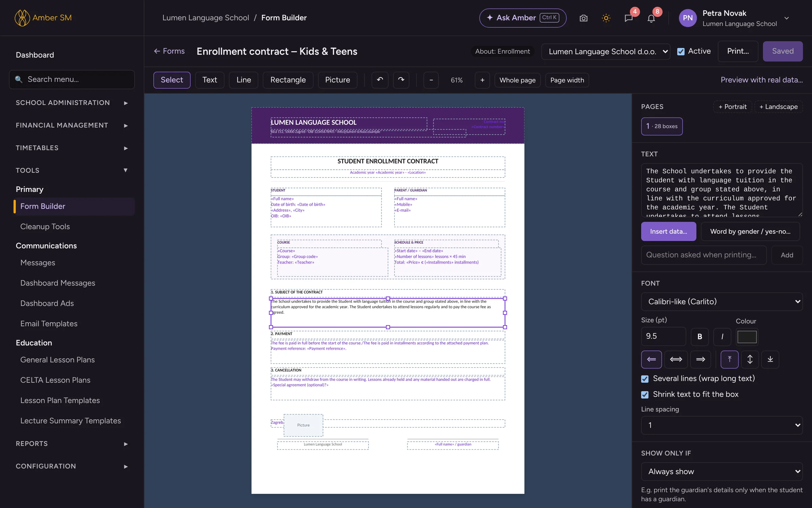Select the Rectangle tool
Image resolution: width=812 pixels, height=508 pixels.
288,80
